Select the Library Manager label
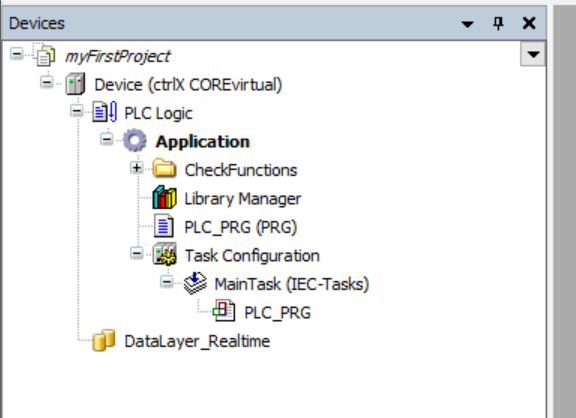Screen dimensions: 576x418 coord(242,199)
